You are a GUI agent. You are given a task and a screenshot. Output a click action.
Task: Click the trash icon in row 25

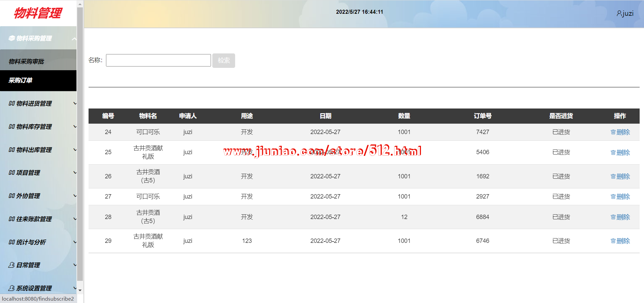pos(613,153)
